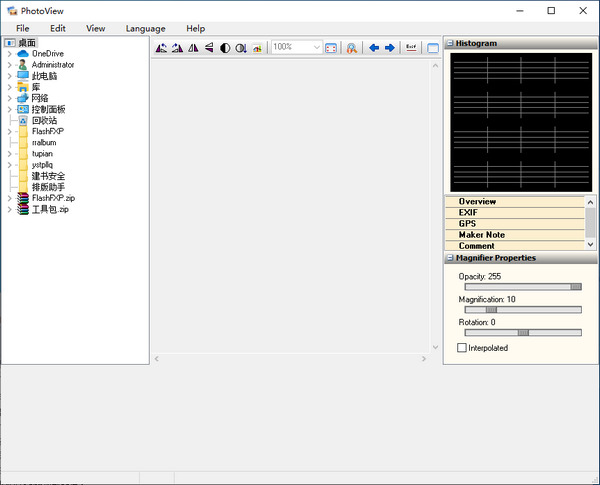The height and width of the screenshot is (485, 600).
Task: Open the GPS metadata section
Action: [x=467, y=224]
